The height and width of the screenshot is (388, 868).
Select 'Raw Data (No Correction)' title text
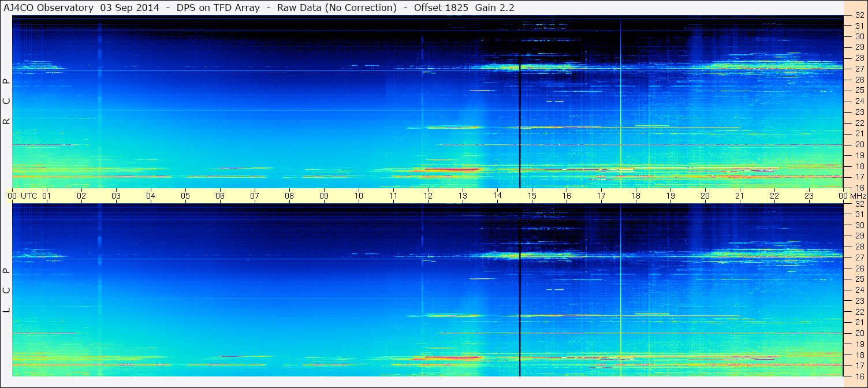tap(337, 8)
